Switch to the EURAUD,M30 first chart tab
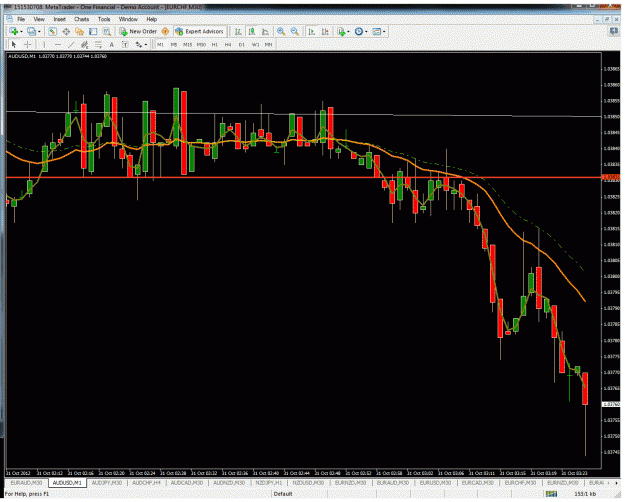 [26, 483]
